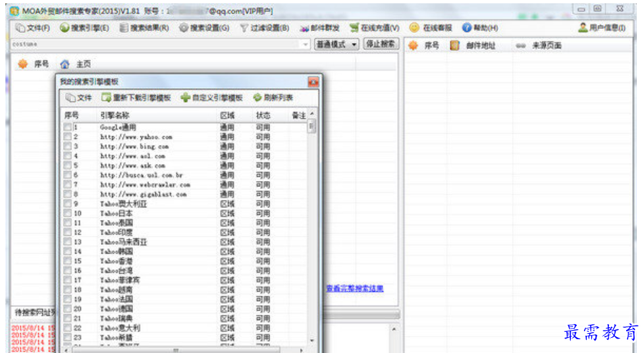Click the 搜索设置 gear icon
Screen dimensions: 644x353
(x=184, y=28)
